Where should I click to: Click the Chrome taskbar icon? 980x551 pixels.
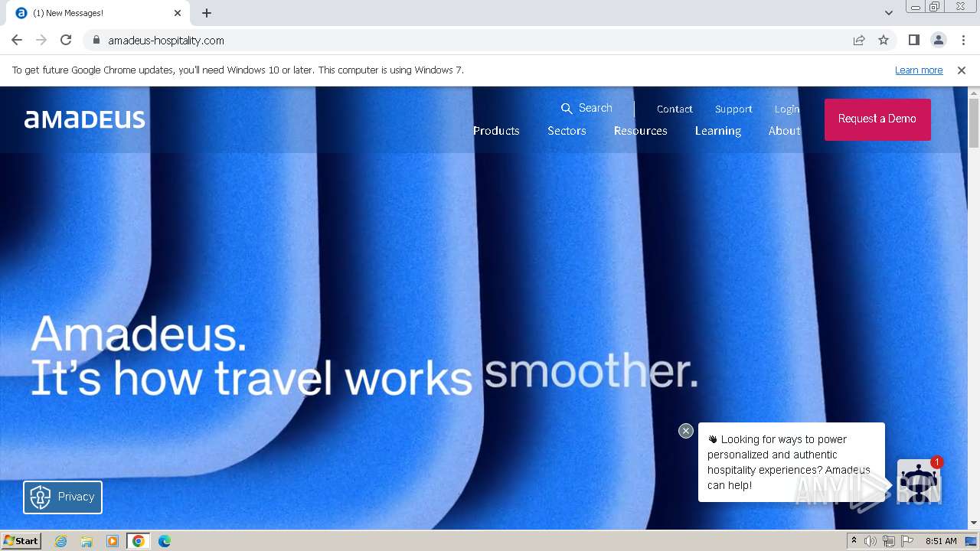point(139,541)
